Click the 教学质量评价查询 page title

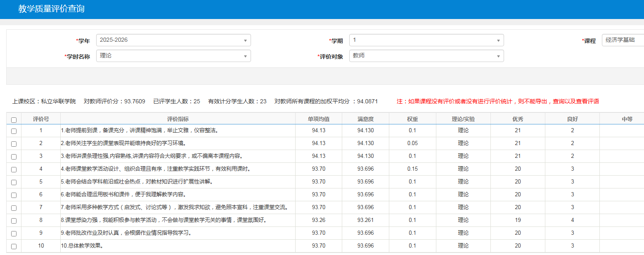(51, 9)
